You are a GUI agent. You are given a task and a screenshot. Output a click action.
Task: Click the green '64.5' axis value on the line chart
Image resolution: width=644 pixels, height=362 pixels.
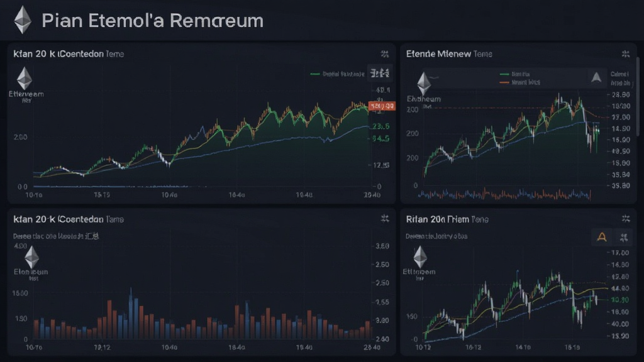click(380, 139)
